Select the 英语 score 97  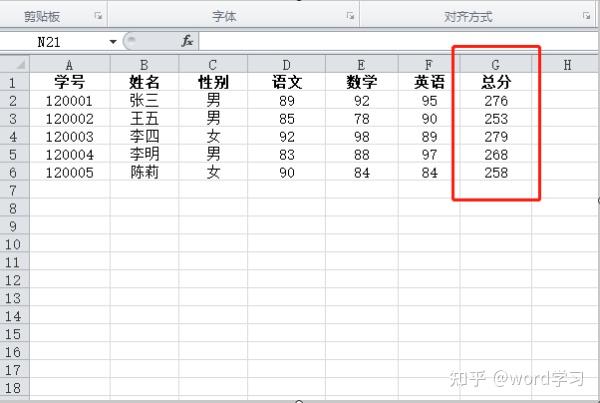pos(429,154)
